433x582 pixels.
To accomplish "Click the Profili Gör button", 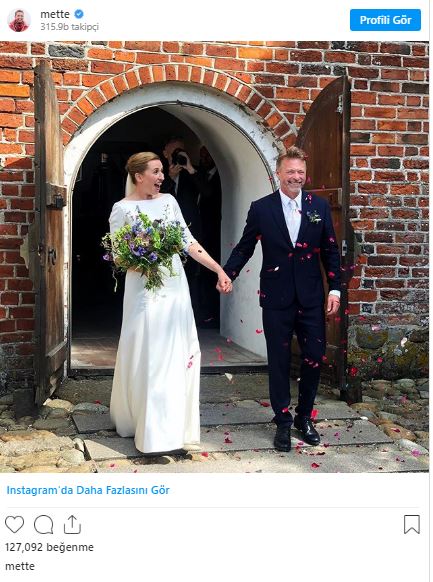I will click(x=385, y=20).
